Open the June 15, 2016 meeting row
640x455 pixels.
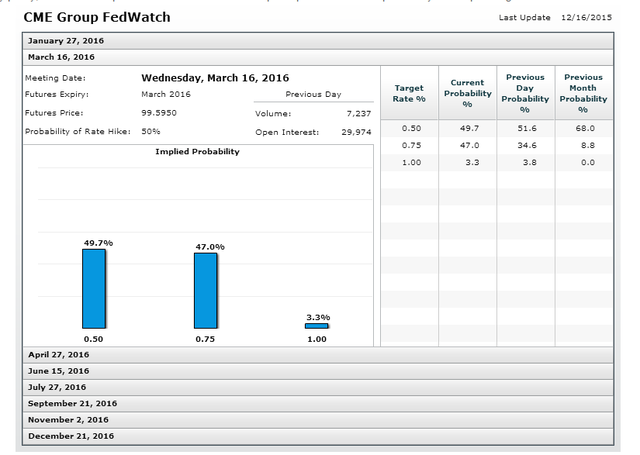(318, 371)
